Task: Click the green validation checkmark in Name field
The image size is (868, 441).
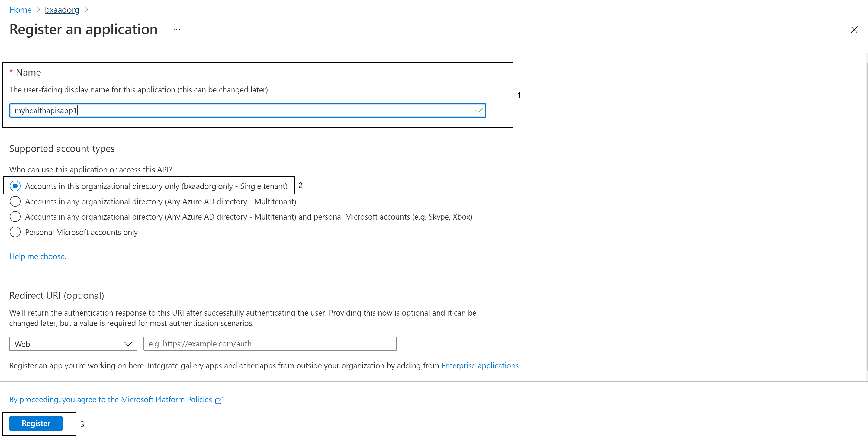Action: click(479, 111)
